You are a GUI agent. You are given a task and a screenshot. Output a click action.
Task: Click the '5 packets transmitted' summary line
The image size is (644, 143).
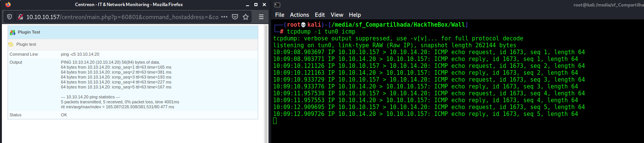(120, 102)
